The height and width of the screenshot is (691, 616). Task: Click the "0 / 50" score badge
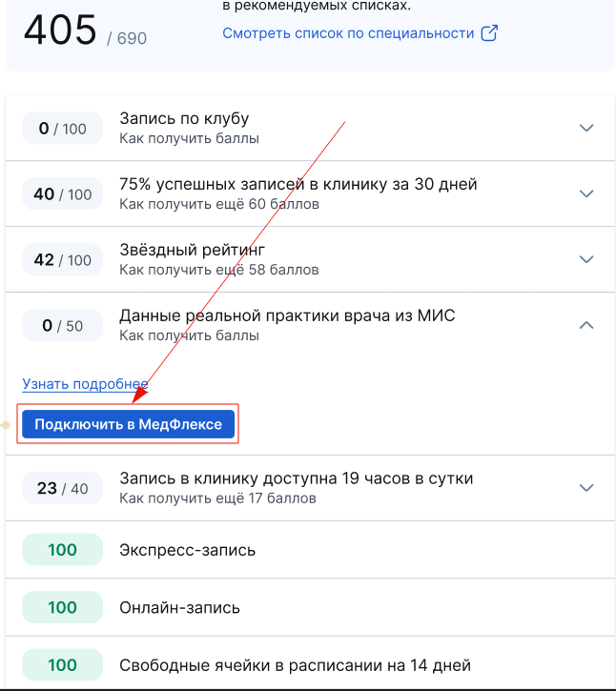[62, 326]
